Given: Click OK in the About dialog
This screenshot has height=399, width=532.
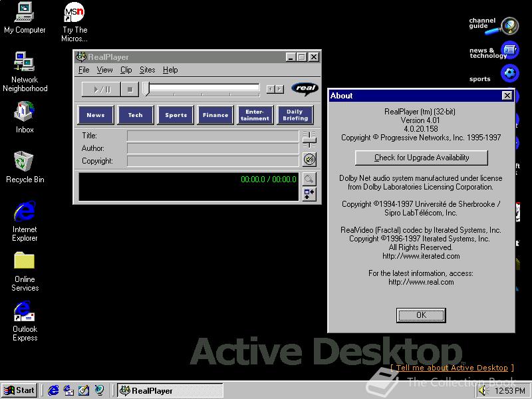Looking at the screenshot, I should point(421,315).
